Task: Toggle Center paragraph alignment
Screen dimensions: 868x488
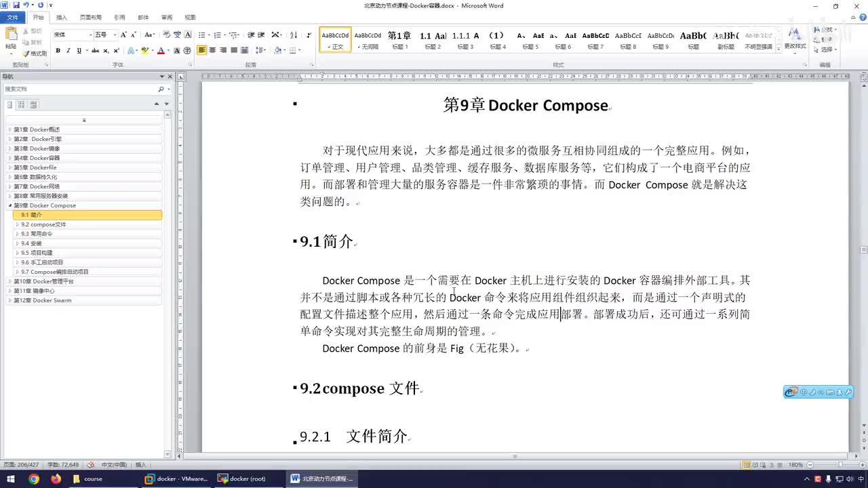Action: coord(213,51)
